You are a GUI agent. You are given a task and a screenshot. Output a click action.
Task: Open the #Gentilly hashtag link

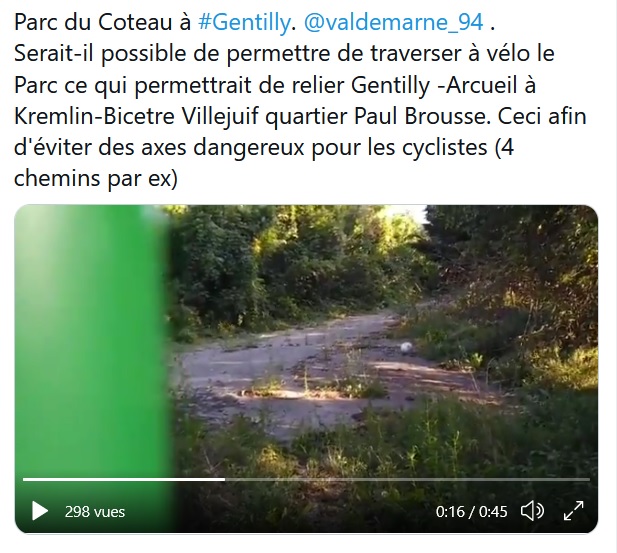click(x=244, y=22)
